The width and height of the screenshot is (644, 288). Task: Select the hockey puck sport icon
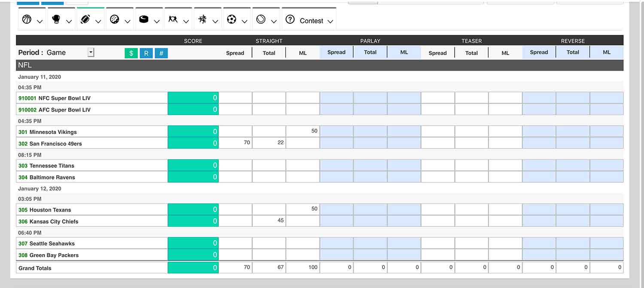[144, 19]
